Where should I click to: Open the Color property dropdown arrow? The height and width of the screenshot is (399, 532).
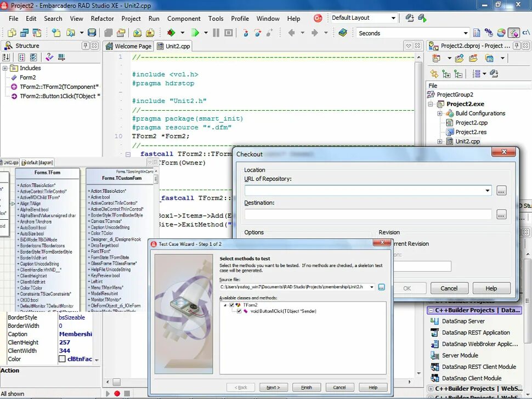point(97,360)
